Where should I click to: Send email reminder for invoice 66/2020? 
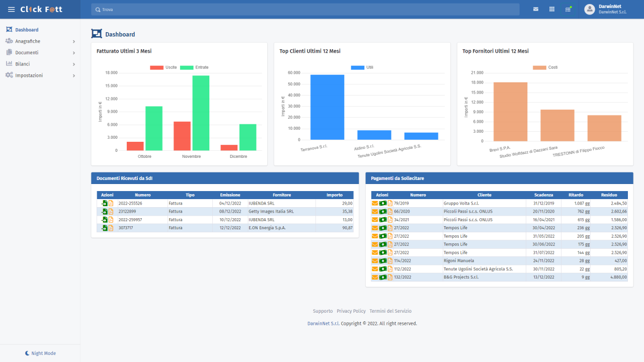(x=375, y=212)
